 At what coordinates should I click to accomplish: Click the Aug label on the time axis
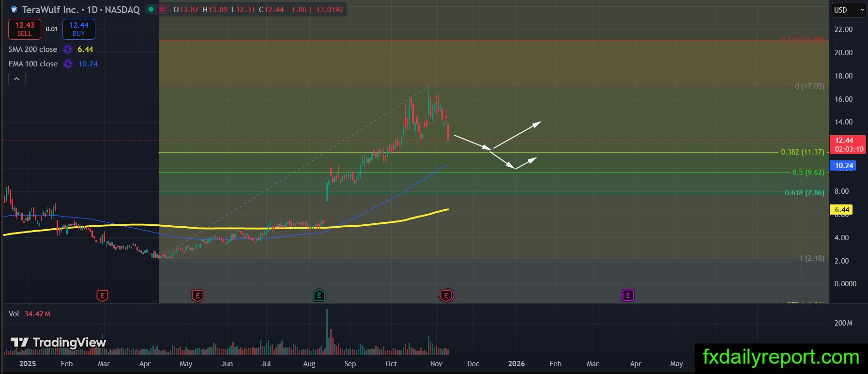point(309,364)
